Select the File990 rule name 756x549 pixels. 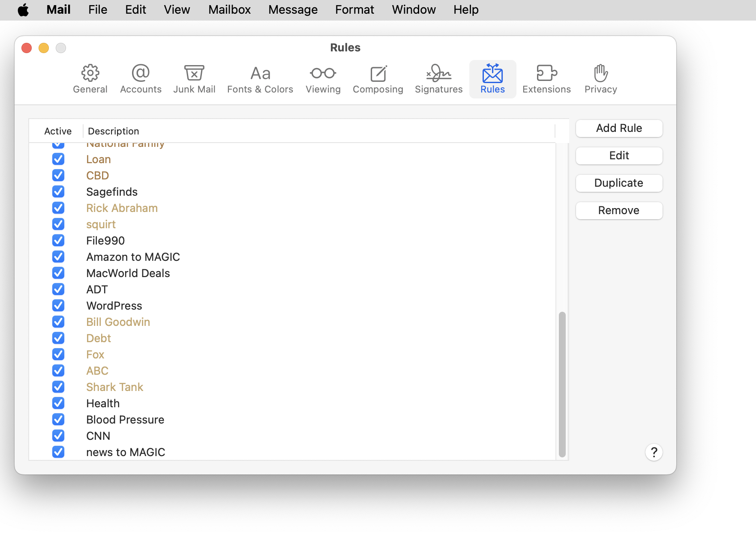(105, 241)
